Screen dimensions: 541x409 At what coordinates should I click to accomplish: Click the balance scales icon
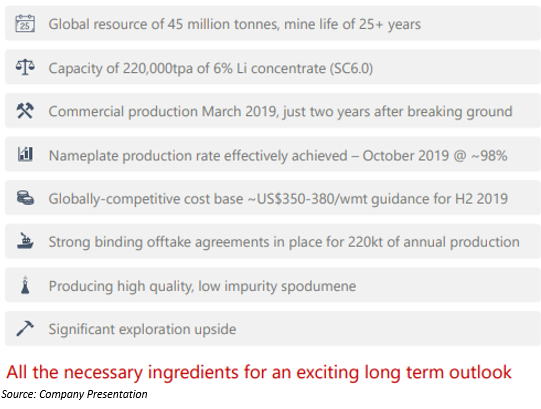click(25, 67)
